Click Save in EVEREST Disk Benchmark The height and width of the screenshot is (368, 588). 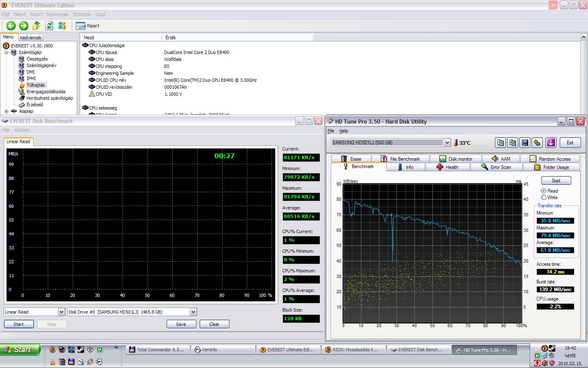tap(181, 324)
